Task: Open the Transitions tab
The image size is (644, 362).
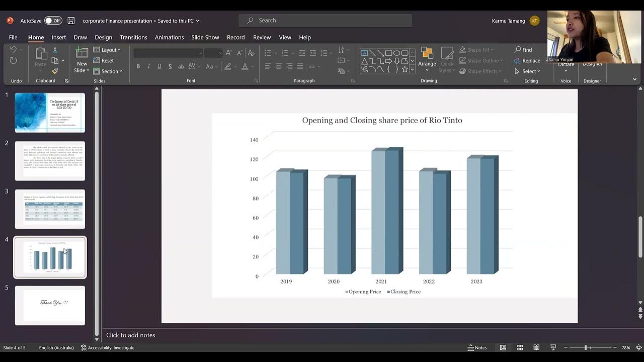Action: click(133, 37)
